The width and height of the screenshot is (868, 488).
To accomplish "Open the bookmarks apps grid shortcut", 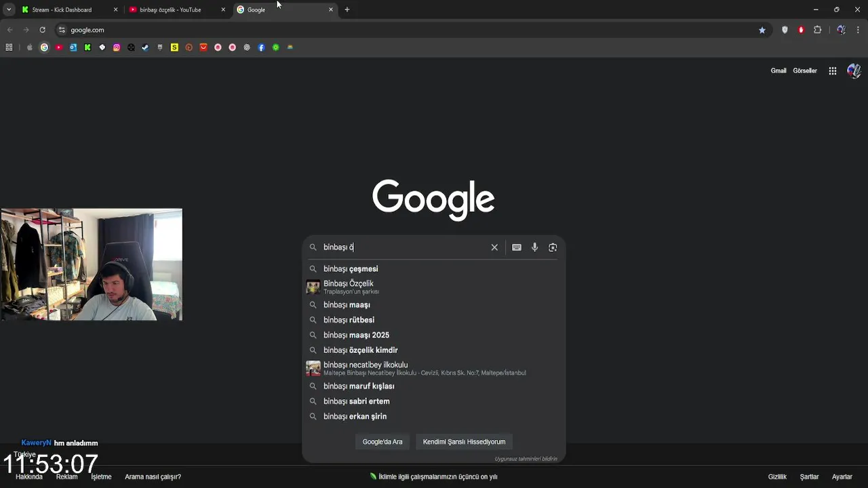I will click(9, 47).
